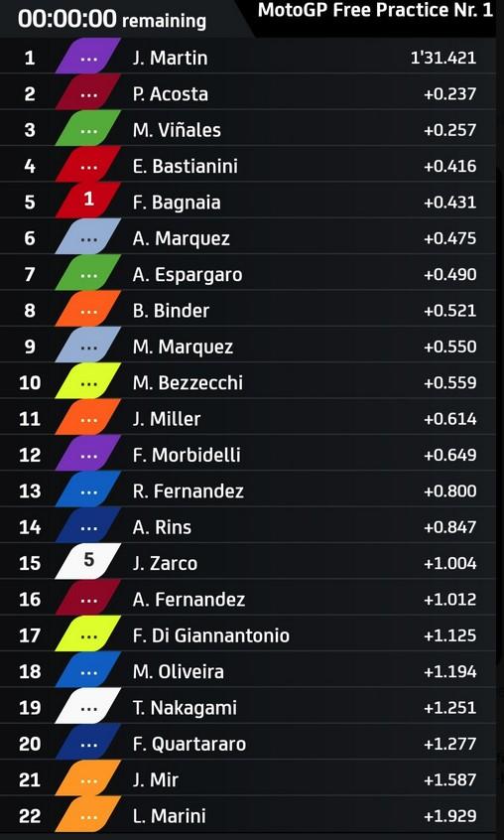Click the yellow team badge beside M. Bezzecchi
Viewport: 504px width, 840px height.
click(x=87, y=381)
